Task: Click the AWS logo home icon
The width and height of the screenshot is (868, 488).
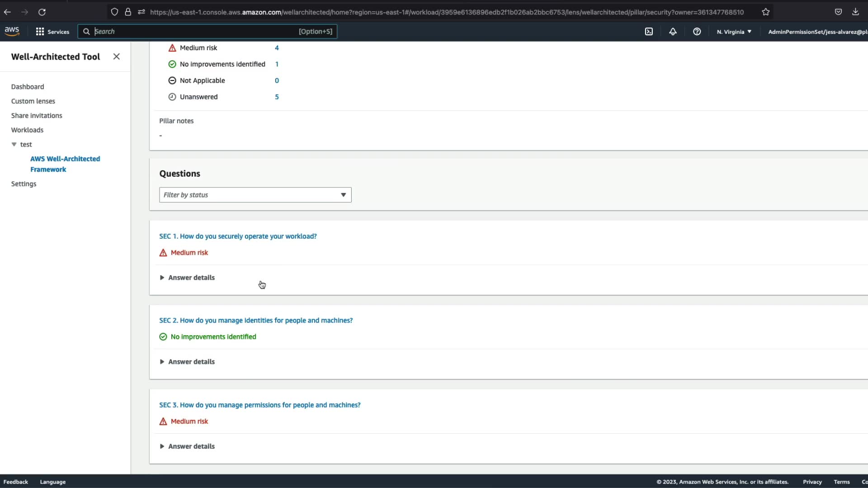Action: (x=12, y=31)
